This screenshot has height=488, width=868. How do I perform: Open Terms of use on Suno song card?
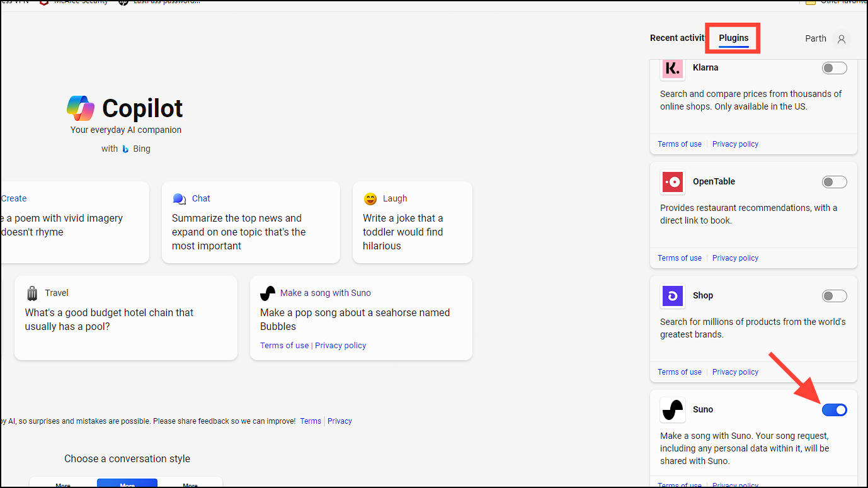285,346
